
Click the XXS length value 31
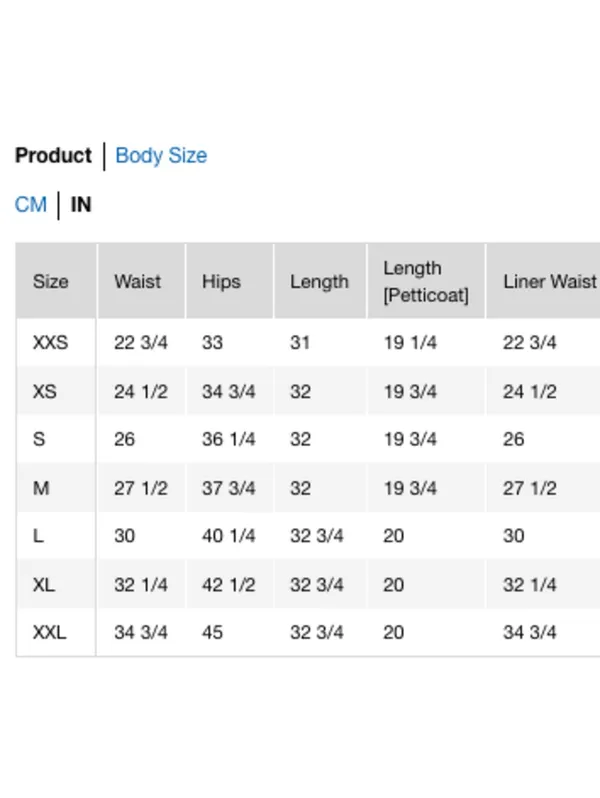[x=300, y=343]
